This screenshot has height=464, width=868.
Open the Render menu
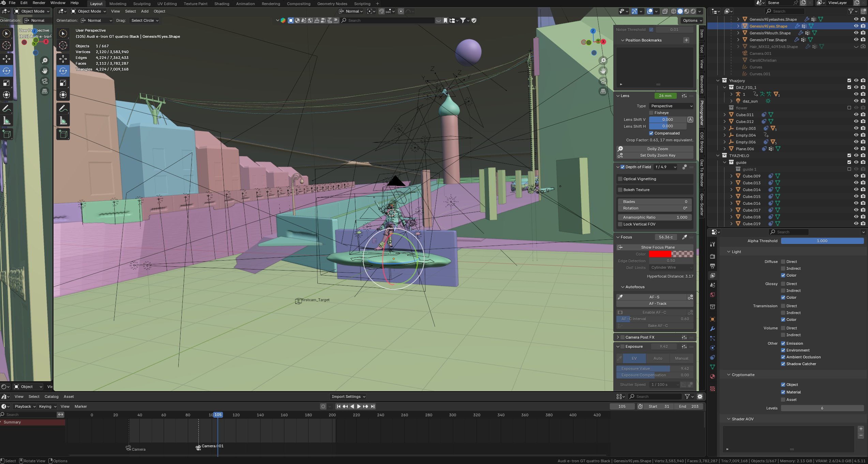(39, 3)
